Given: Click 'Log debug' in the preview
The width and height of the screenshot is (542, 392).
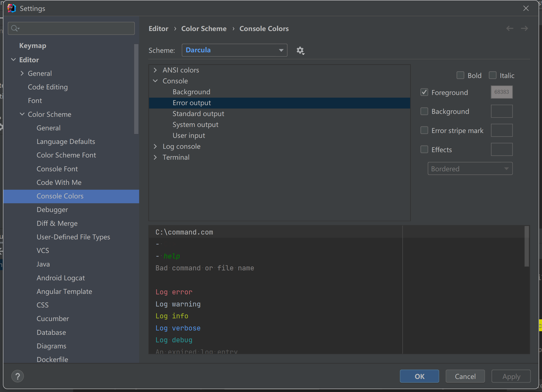Looking at the screenshot, I should coord(174,340).
